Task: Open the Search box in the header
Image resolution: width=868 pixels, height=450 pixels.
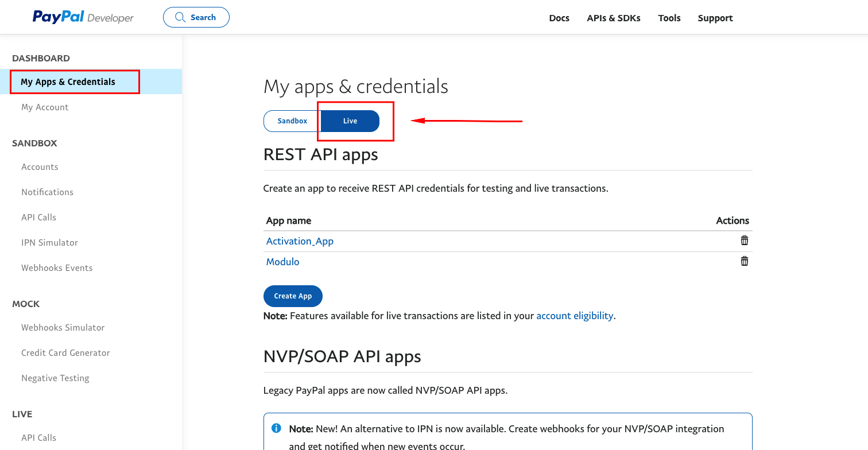Action: coord(196,17)
